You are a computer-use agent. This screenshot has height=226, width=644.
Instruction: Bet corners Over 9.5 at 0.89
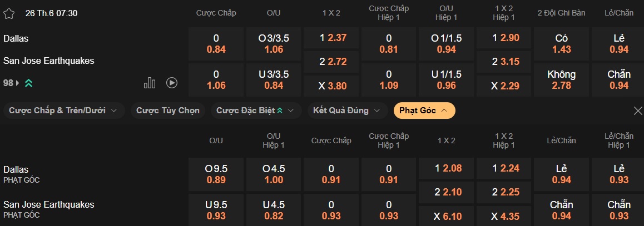click(x=216, y=174)
